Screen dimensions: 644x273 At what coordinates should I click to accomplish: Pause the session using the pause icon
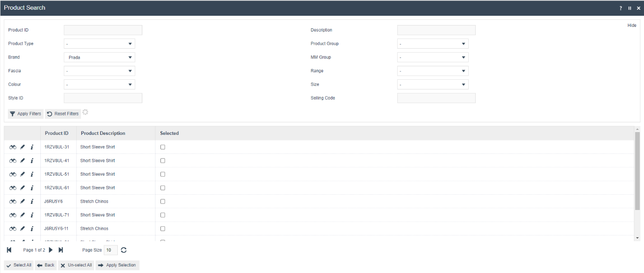point(630,8)
